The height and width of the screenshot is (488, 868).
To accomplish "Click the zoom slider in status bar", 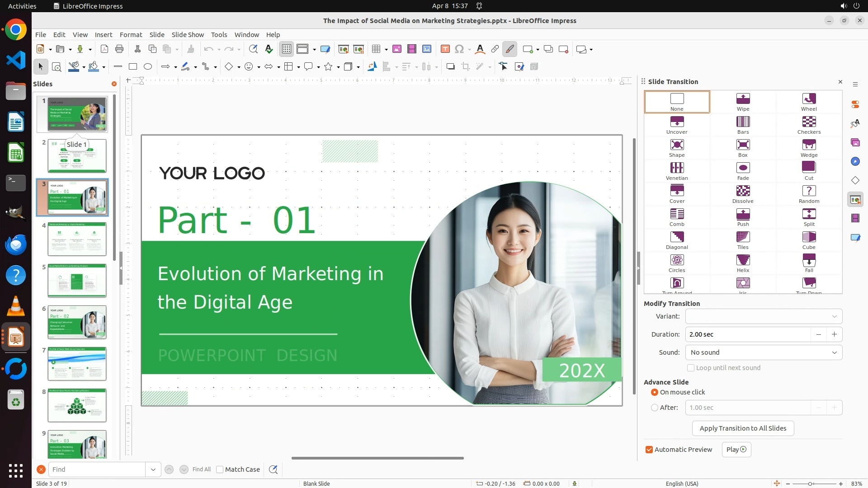I will click(810, 483).
